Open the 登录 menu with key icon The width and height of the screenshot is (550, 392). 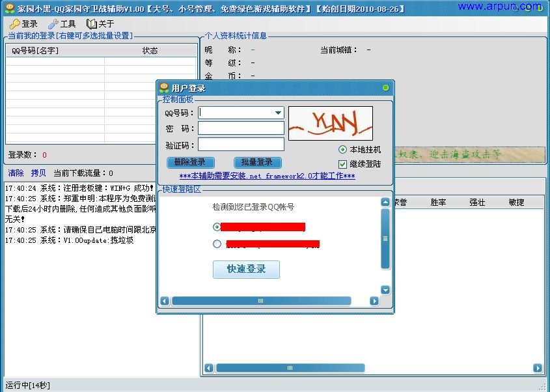pyautogui.click(x=23, y=24)
